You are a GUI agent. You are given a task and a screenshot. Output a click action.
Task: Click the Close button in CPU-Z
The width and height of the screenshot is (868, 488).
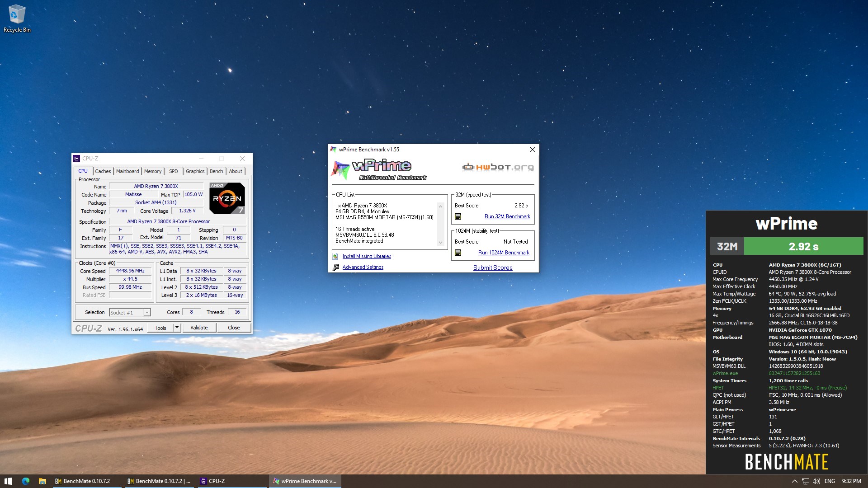(234, 328)
